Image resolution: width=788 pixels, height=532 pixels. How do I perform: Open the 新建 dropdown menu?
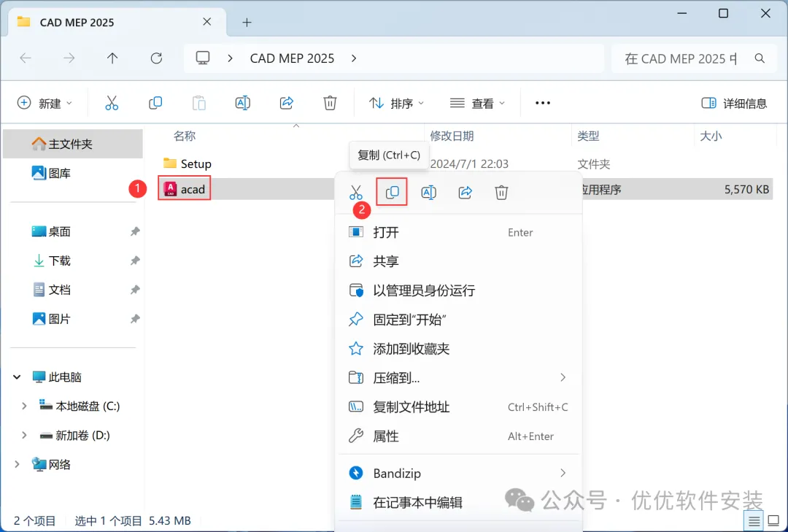point(45,103)
